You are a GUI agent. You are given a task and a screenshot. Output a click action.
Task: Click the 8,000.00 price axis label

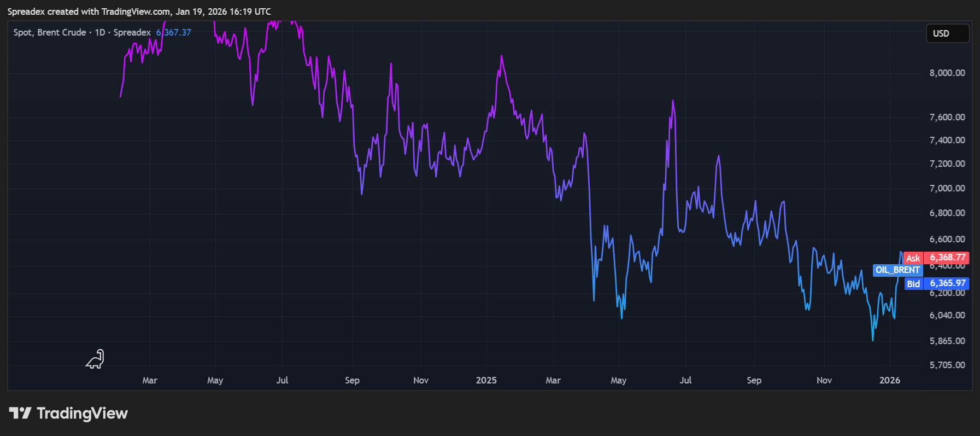coord(947,73)
